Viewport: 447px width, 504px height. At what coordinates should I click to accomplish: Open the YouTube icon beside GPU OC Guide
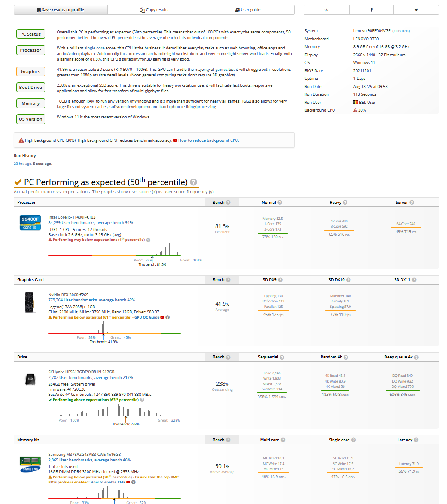162,317
